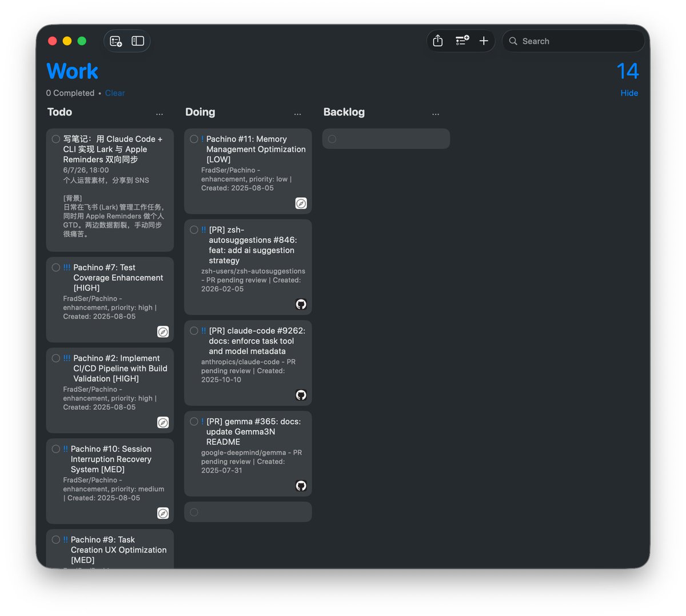Click the date '6/7/26, 18:00'
686x616 pixels.
pos(86,170)
